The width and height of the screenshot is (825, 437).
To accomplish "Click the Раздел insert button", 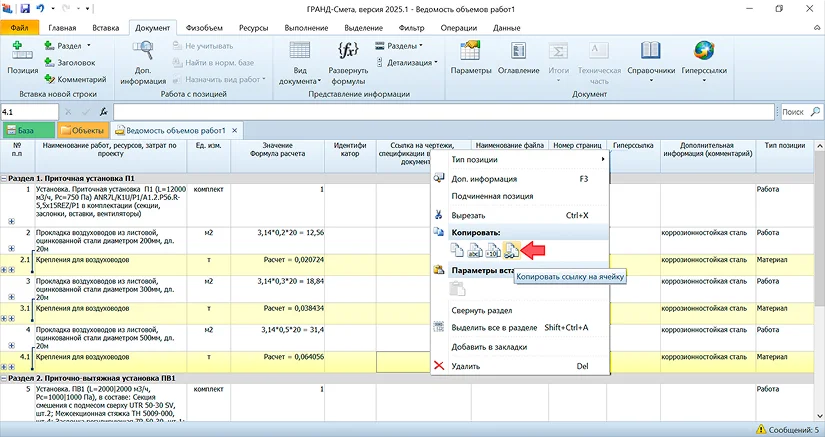I will (63, 46).
